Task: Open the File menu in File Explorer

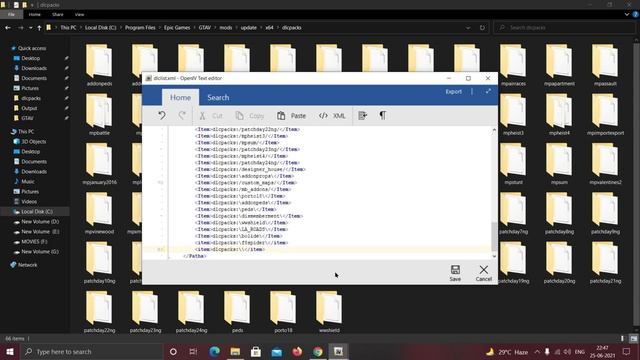Action: (x=11, y=14)
